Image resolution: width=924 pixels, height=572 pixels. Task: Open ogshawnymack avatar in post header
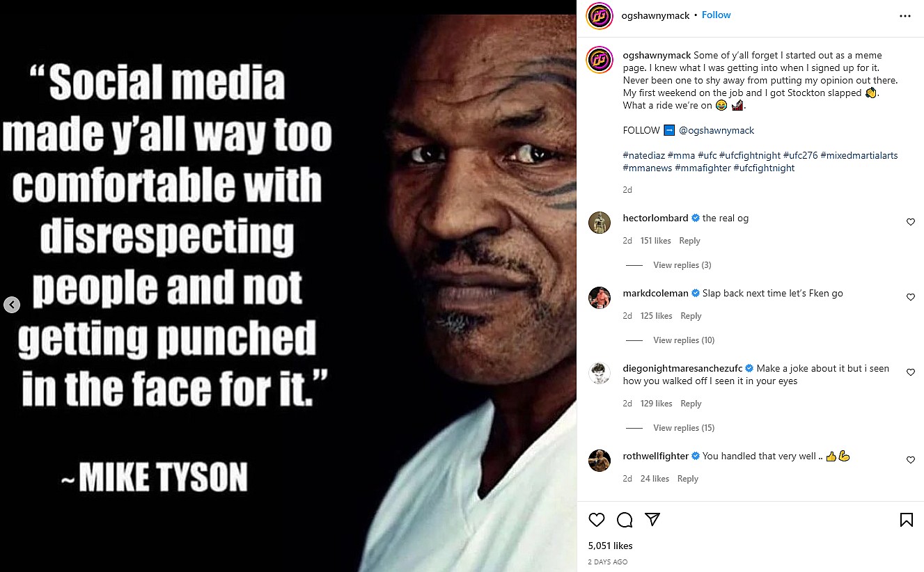[600, 16]
